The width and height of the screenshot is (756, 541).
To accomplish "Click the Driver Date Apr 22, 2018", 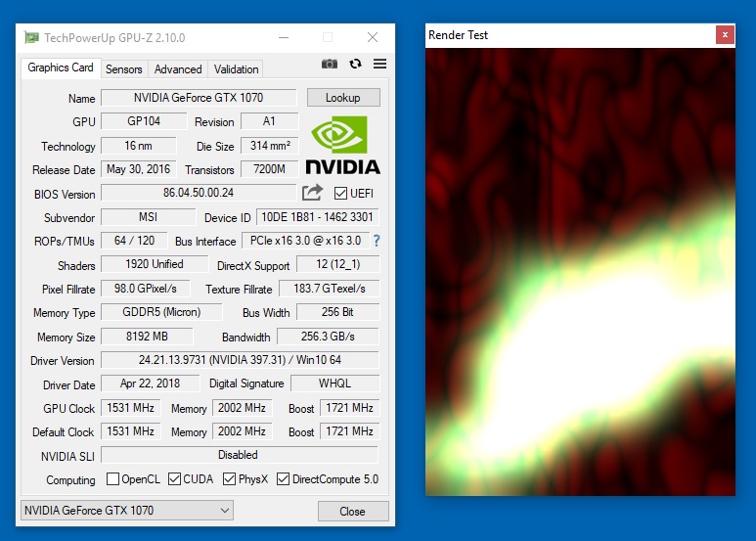I will (150, 383).
